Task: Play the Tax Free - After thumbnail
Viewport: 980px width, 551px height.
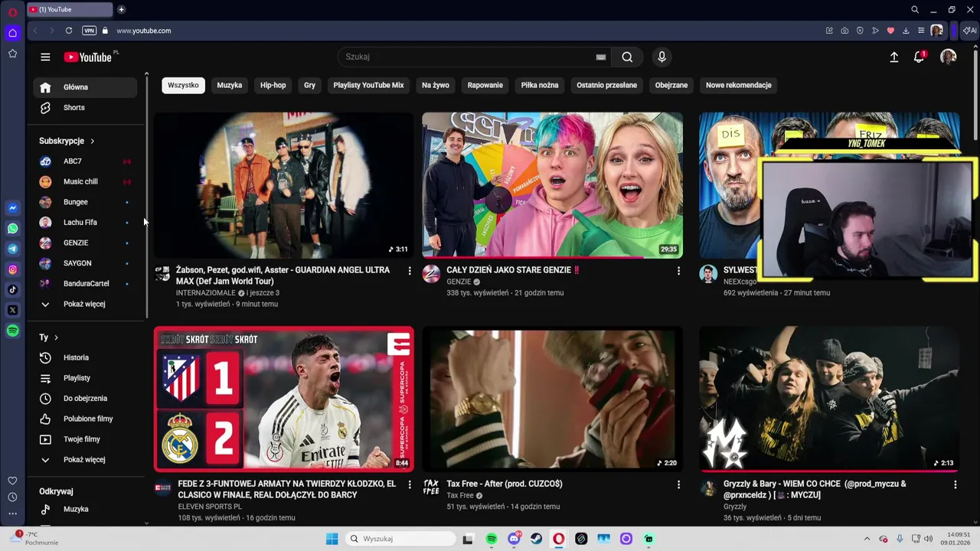Action: click(x=552, y=399)
